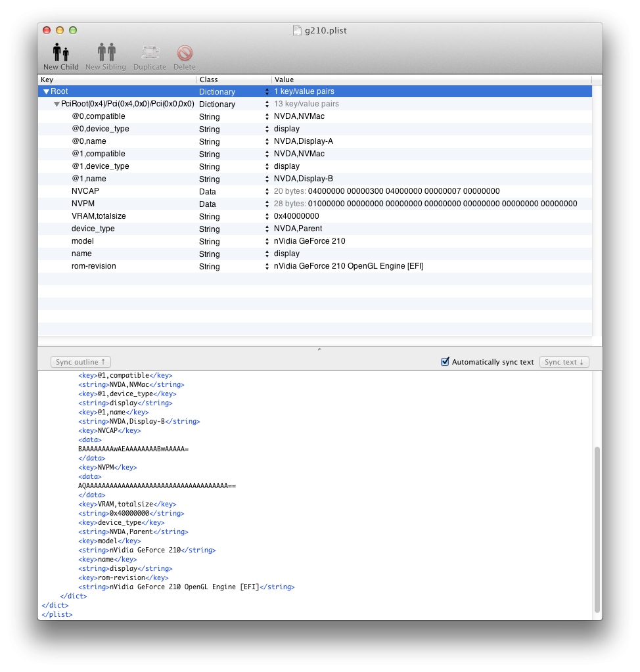Uncheck Automatically sync text checkbox
The width and height of the screenshot is (640, 672).
pos(445,362)
